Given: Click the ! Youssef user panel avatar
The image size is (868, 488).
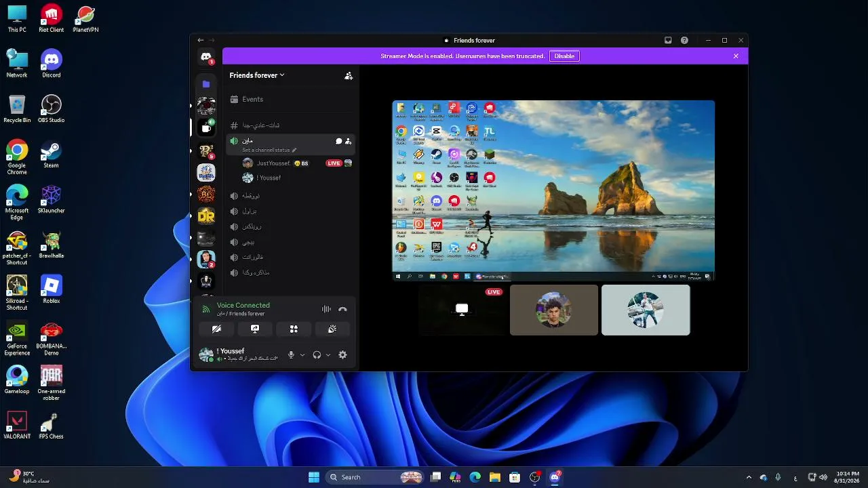Looking at the screenshot, I should tap(206, 354).
